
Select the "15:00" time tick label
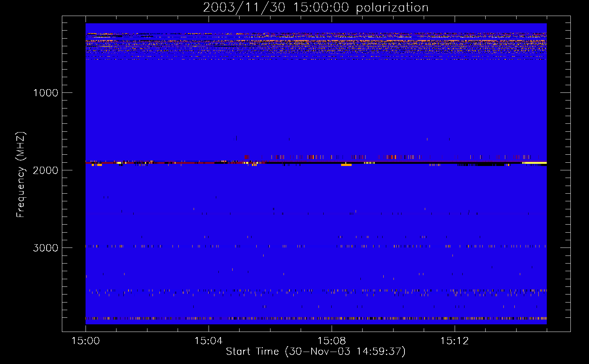click(86, 341)
